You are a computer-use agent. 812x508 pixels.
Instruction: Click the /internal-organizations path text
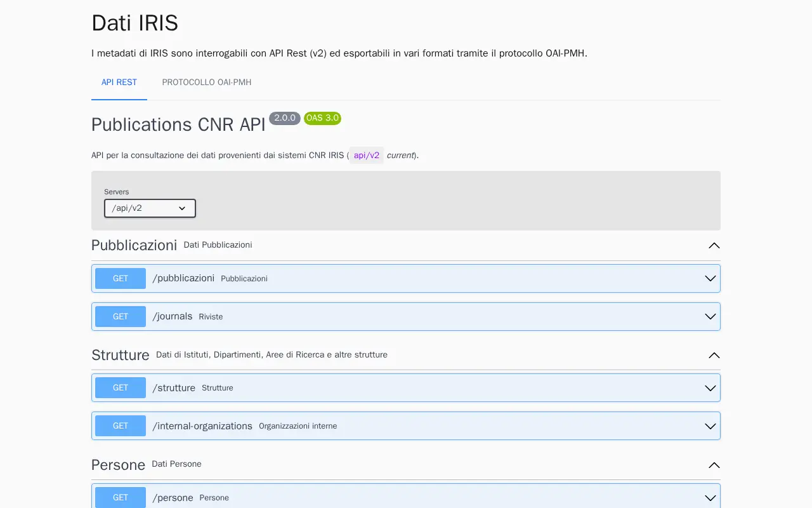202,425
